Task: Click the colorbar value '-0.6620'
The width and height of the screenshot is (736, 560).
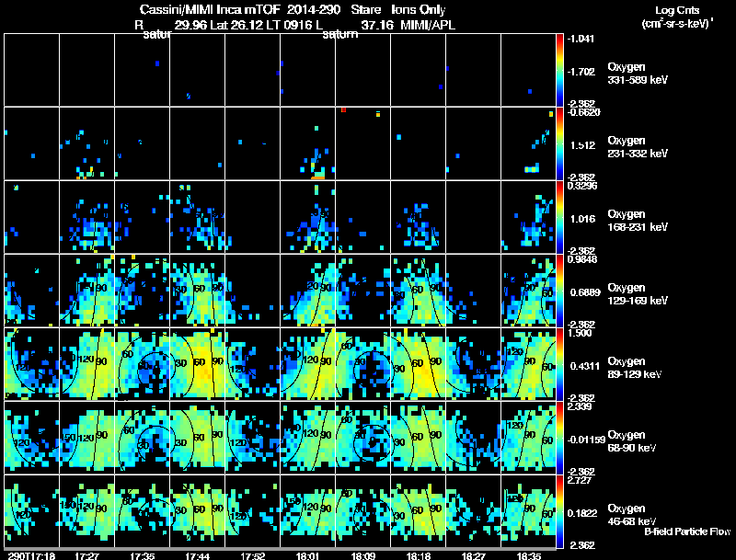Action: pos(584,112)
